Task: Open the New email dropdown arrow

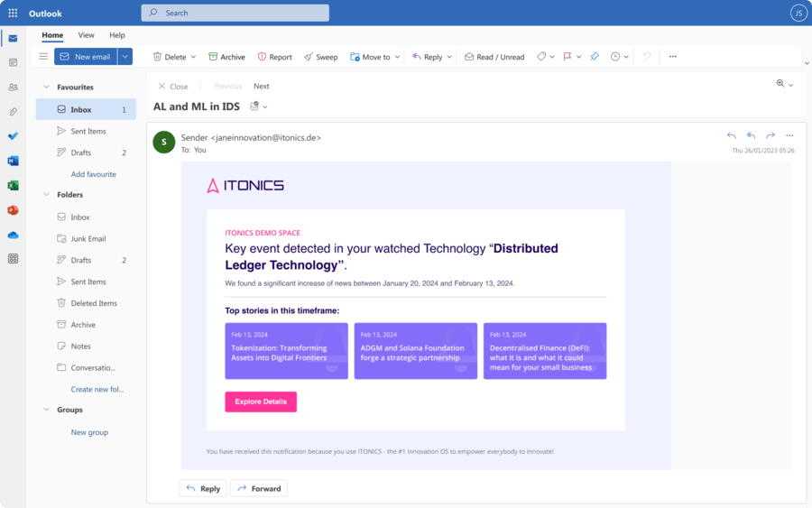Action: coord(125,57)
